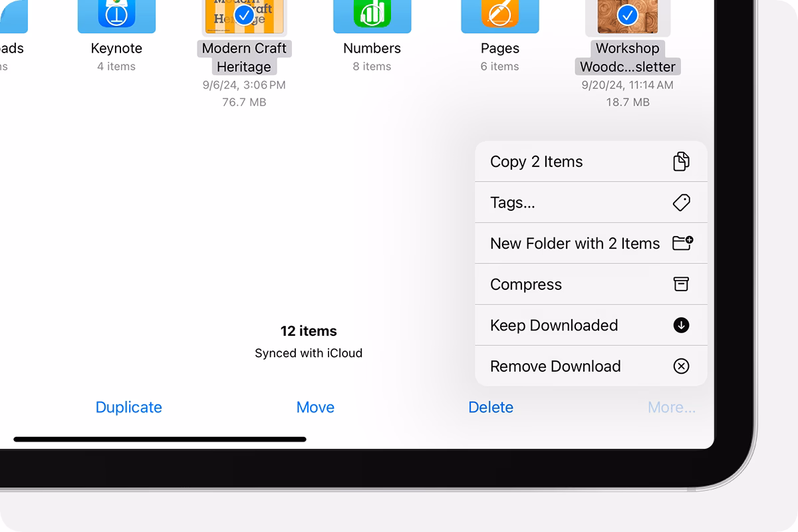Open the Numbers folder icon
This screenshot has height=532, width=798.
pyautogui.click(x=372, y=16)
